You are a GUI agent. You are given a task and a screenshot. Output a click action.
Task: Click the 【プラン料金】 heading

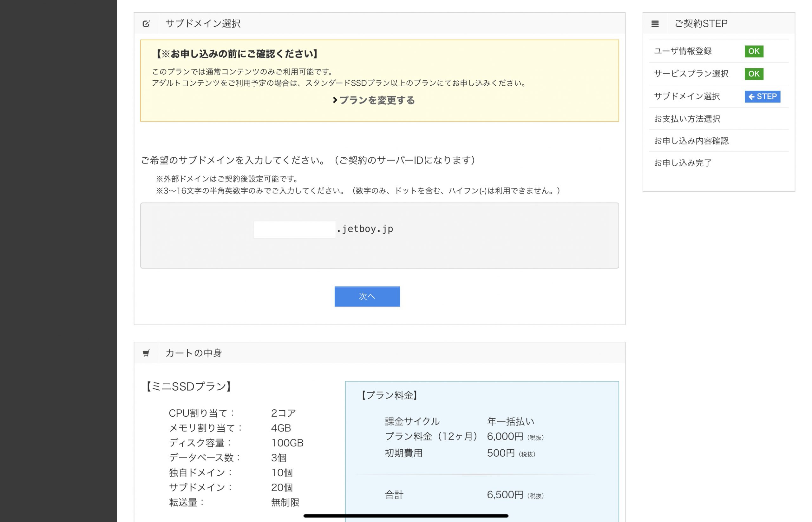(x=389, y=395)
